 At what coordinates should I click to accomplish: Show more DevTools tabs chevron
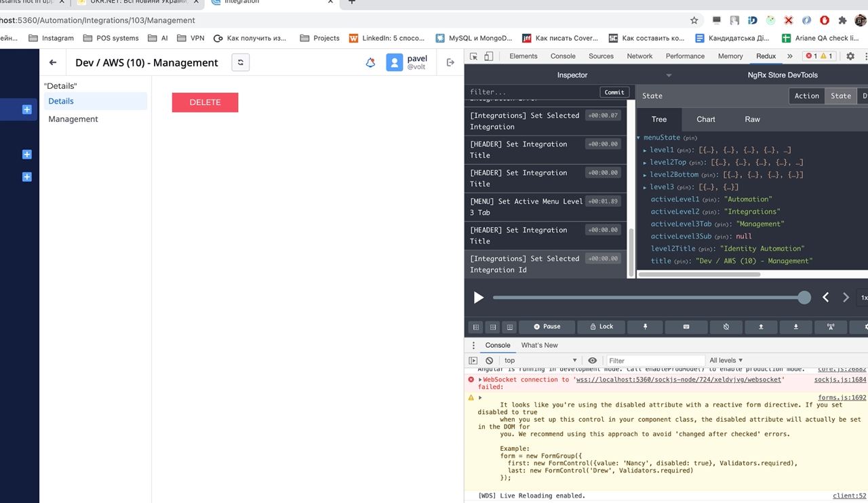789,56
